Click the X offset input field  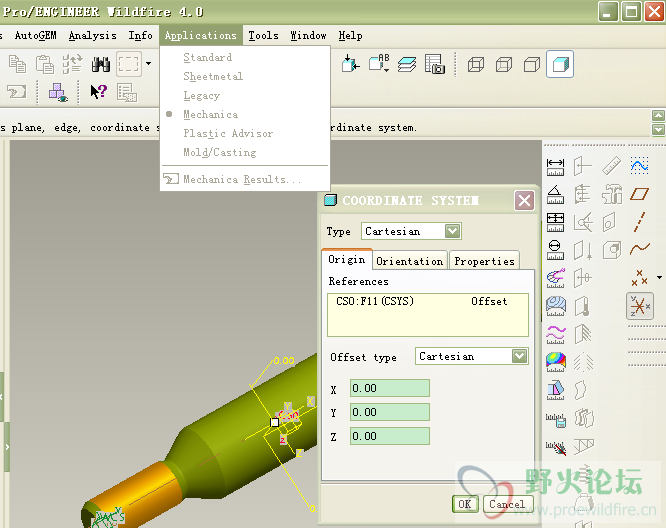coord(389,388)
